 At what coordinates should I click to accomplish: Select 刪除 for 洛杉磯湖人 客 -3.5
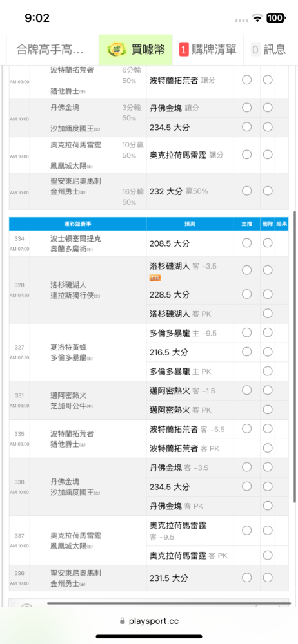(268, 270)
